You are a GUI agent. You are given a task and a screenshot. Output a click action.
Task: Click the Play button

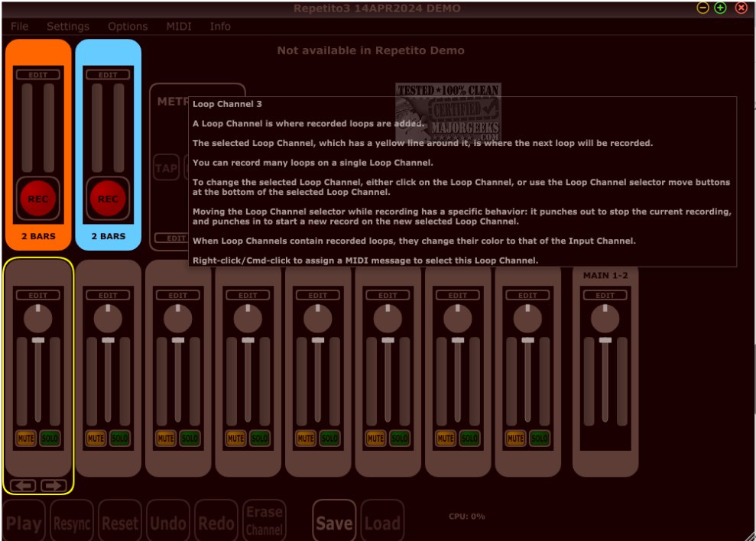[x=24, y=521]
